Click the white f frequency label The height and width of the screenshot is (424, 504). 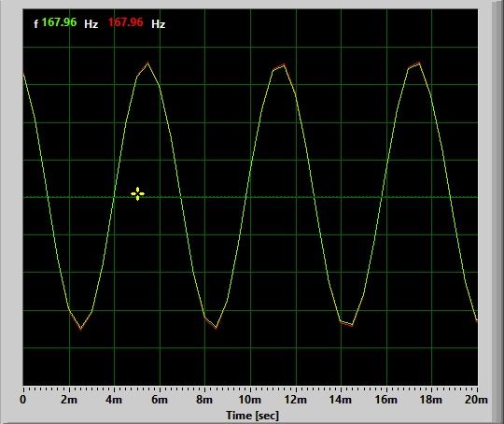click(36, 23)
